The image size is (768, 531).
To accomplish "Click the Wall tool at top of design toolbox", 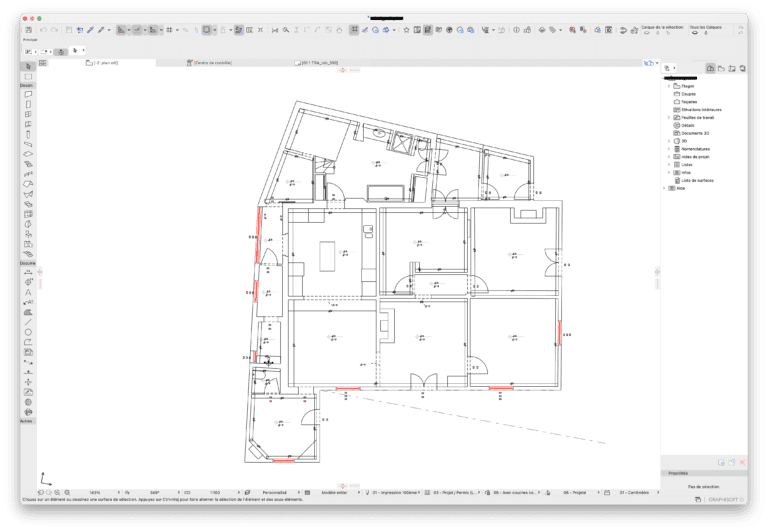I will pyautogui.click(x=28, y=94).
